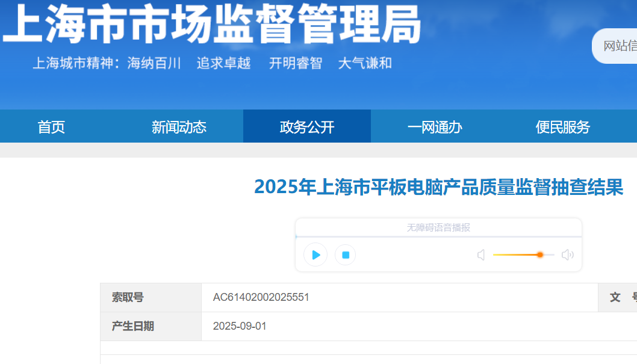
Task: Click the 无障碍语音播报 label
Action: click(438, 227)
